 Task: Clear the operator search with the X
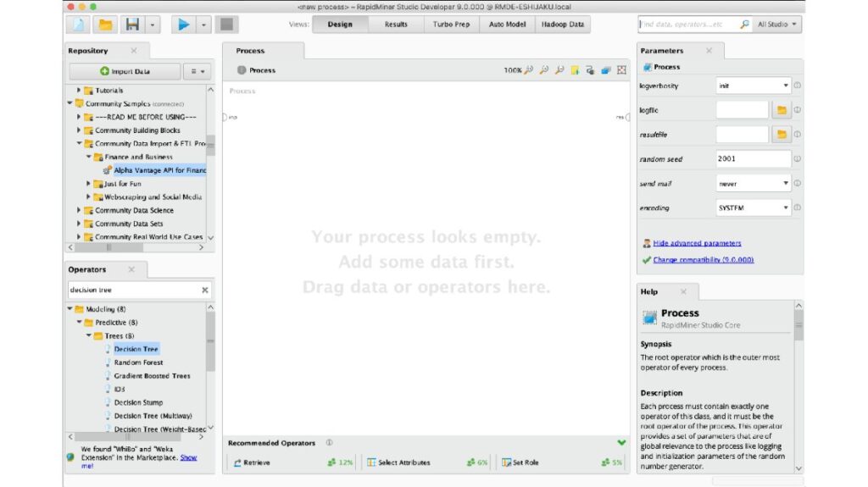205,290
